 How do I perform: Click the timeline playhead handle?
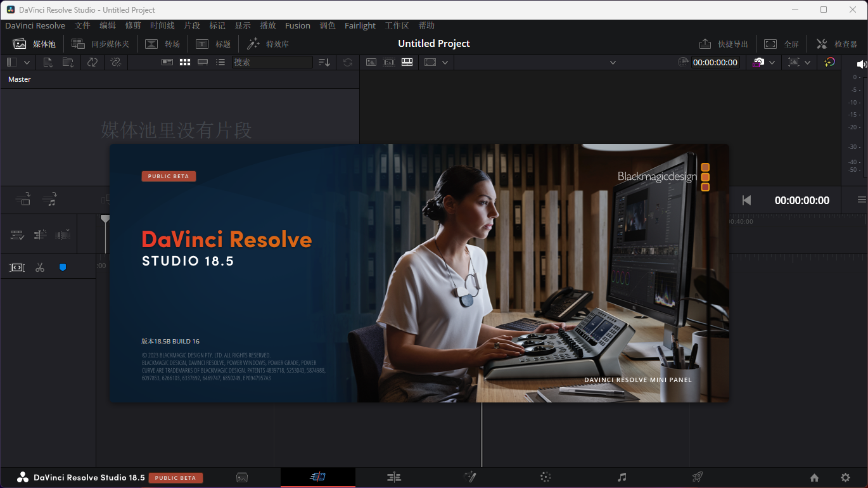click(105, 219)
